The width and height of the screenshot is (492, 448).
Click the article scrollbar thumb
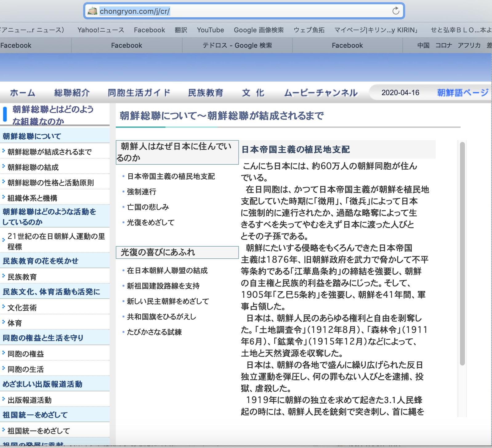pos(462,253)
